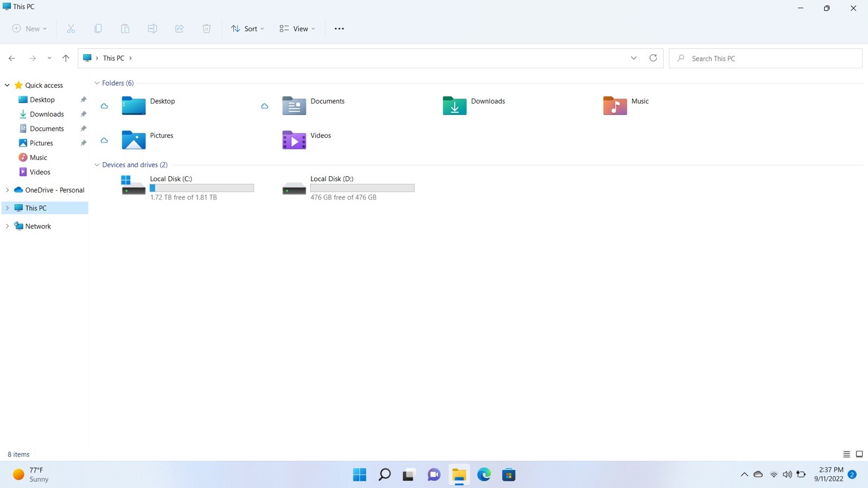Open Chat app from taskbar
The image size is (868, 488).
click(x=434, y=475)
